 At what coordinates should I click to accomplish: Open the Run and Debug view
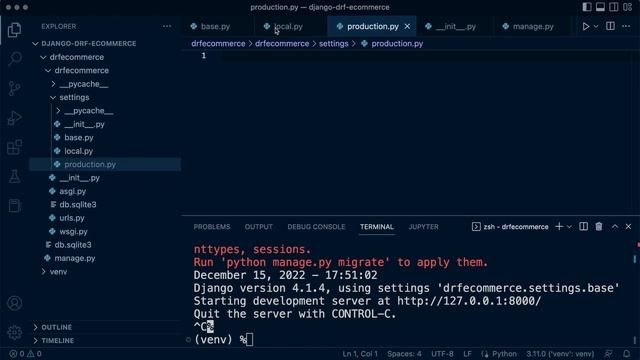[14, 118]
